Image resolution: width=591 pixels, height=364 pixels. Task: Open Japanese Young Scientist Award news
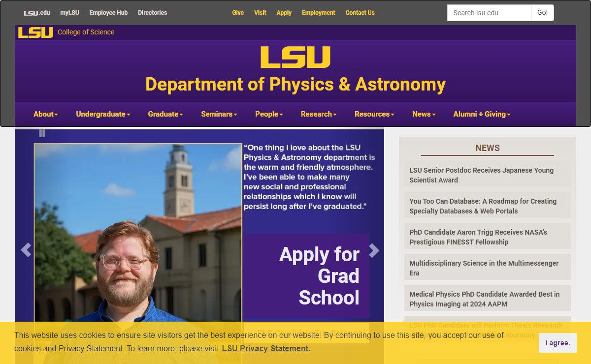point(488,175)
